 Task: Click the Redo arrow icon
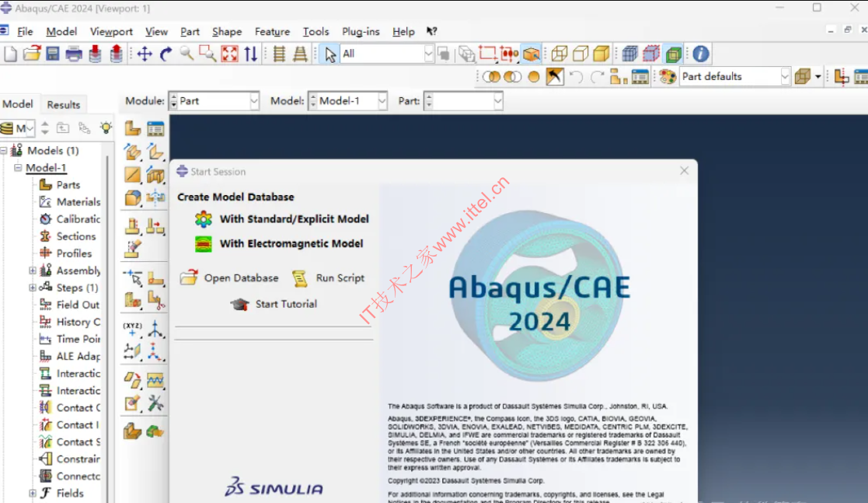click(597, 76)
